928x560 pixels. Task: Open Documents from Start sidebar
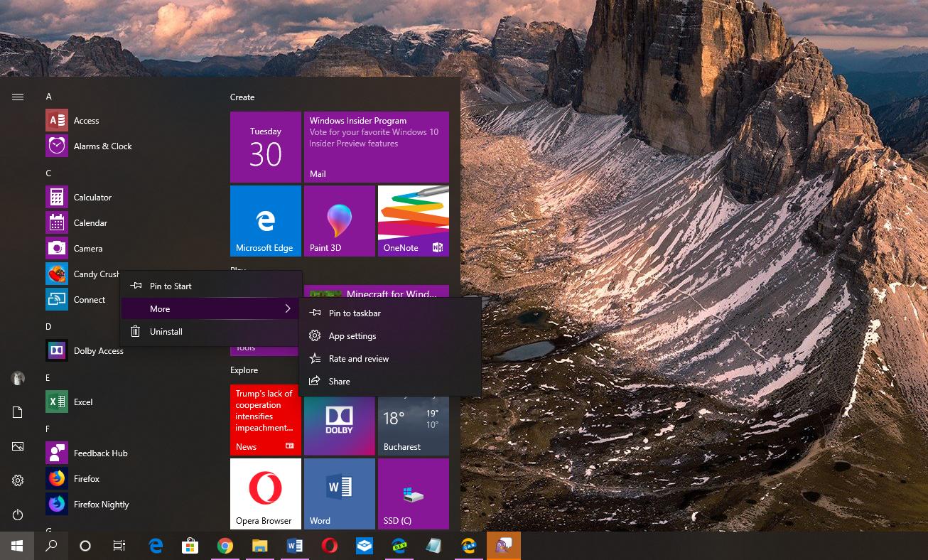click(18, 412)
